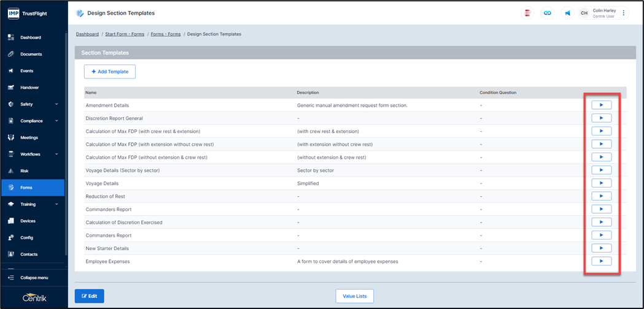
Task: Click the red stacked database icon in header
Action: point(527,13)
